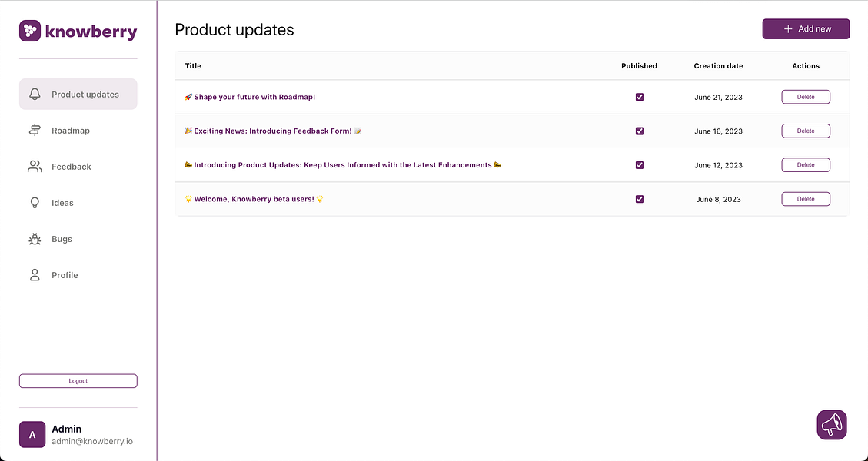Click the bell icon for Product updates
The image size is (868, 461).
pyautogui.click(x=35, y=95)
